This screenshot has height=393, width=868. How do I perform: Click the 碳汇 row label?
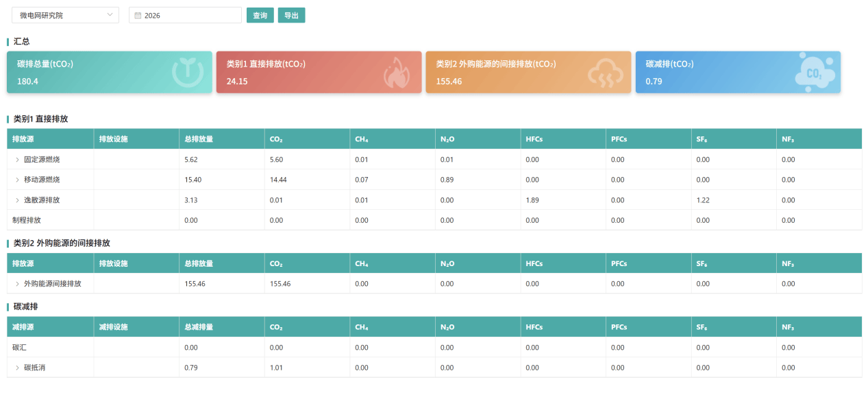click(19, 347)
